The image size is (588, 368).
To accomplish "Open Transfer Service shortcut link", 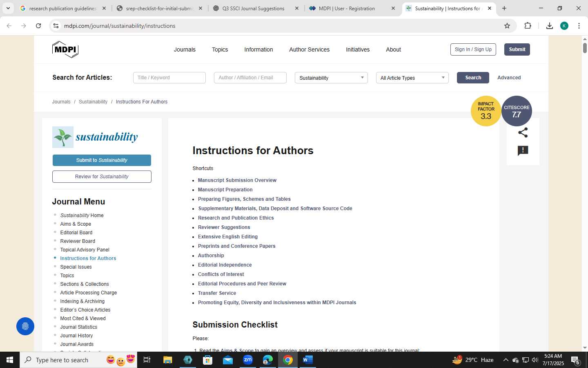I will pos(217,293).
